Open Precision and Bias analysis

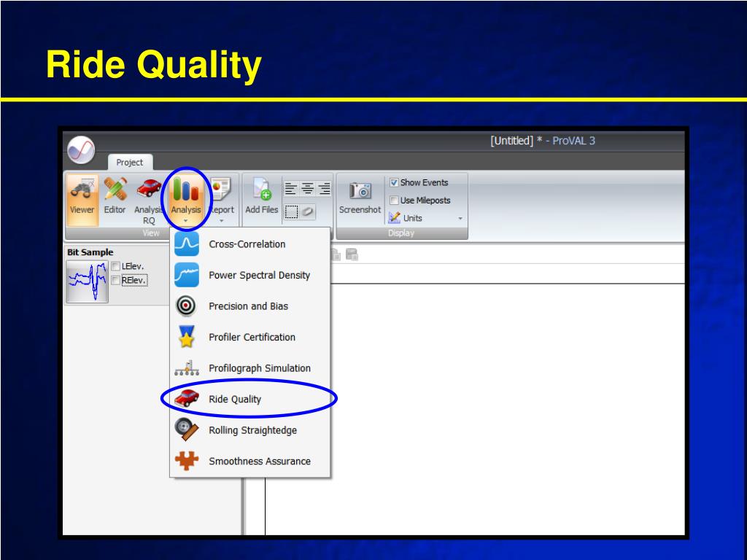point(249,306)
